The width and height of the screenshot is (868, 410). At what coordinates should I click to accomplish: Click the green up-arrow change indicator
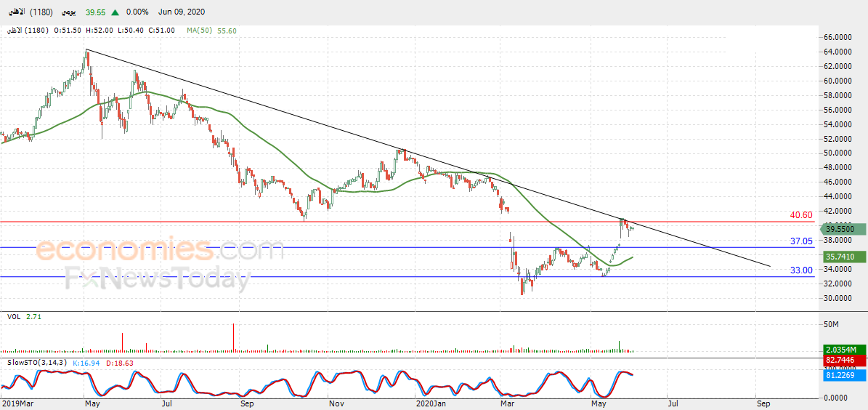click(115, 13)
